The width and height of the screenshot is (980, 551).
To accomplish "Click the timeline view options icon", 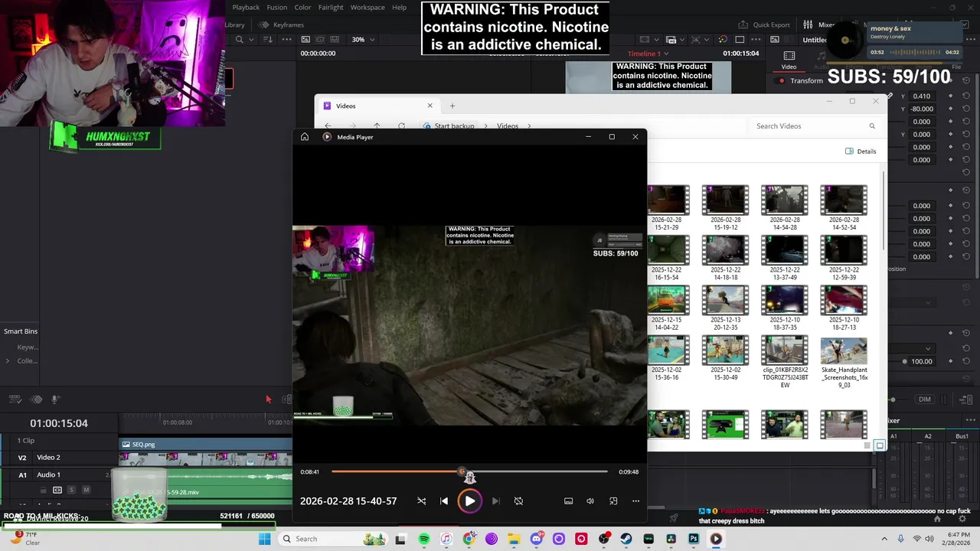I will click(15, 399).
